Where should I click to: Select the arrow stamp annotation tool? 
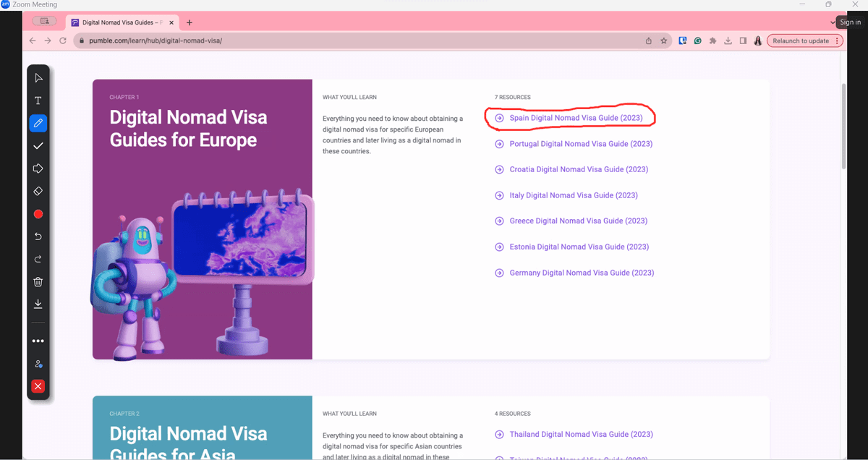pos(38,169)
